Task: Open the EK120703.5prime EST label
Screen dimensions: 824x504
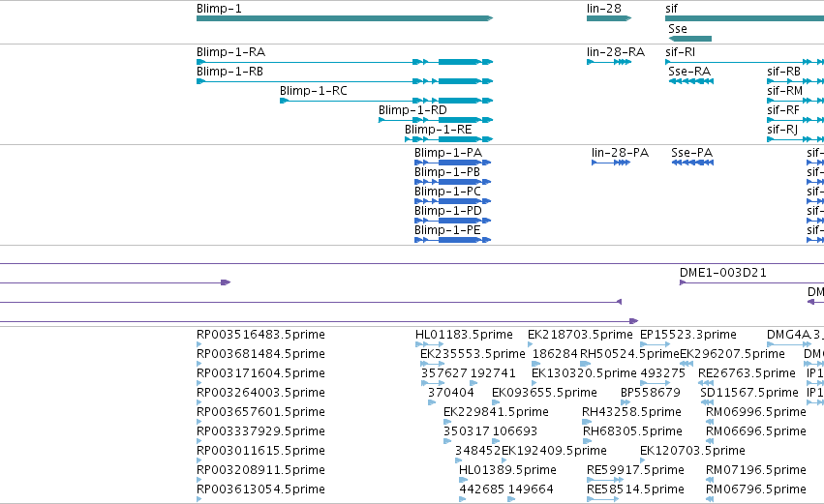Action: 692,452
